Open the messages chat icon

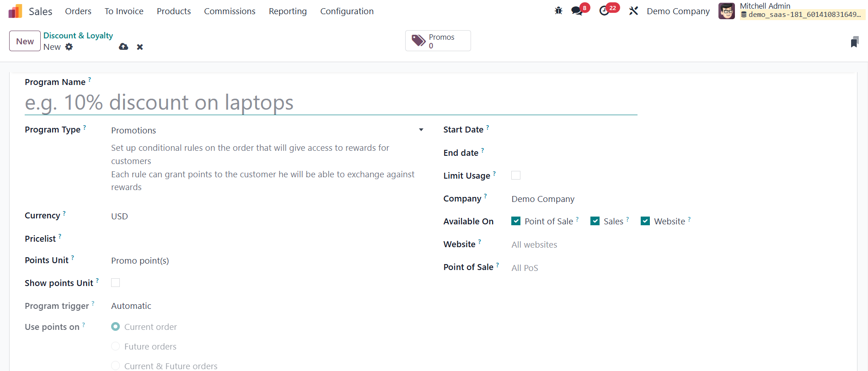point(577,11)
